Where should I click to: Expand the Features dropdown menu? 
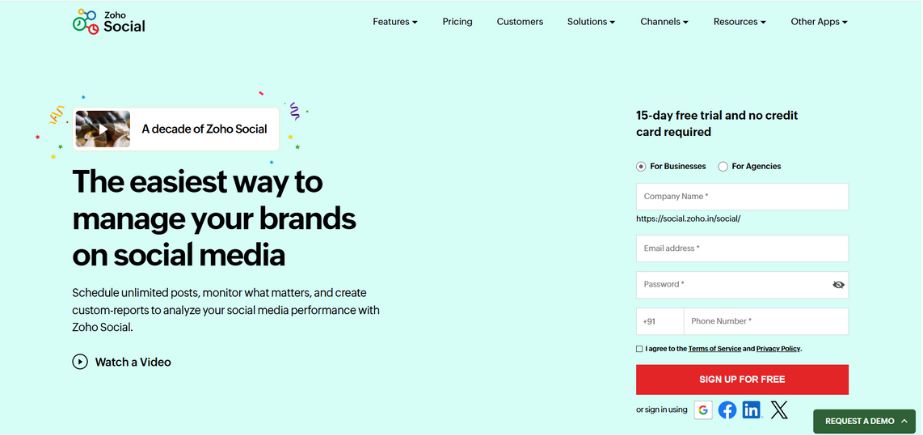pos(395,22)
